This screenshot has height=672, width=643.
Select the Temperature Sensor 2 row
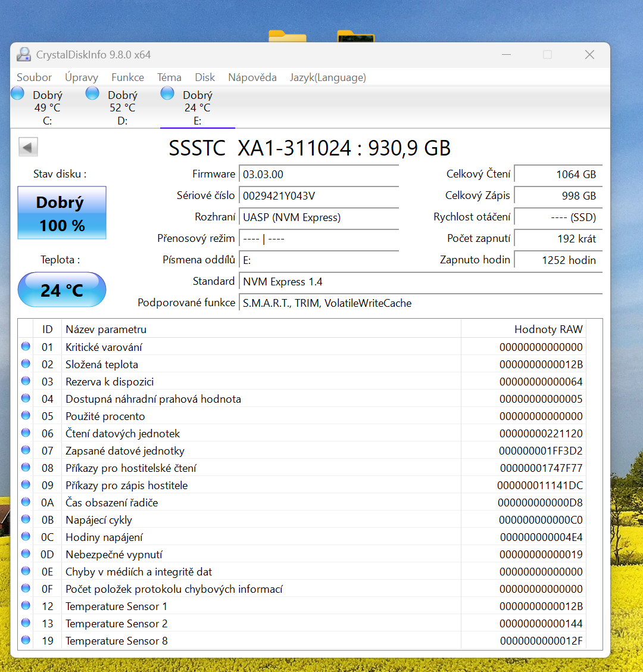[x=302, y=624]
